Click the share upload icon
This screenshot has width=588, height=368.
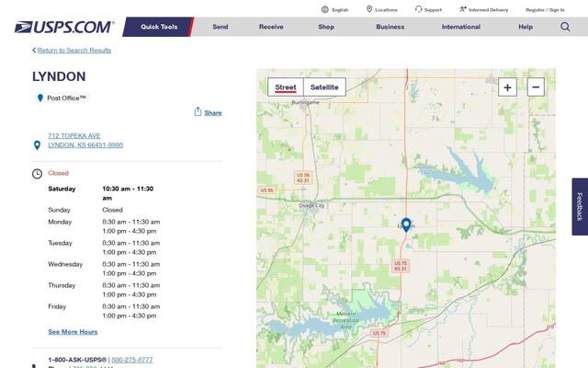[x=198, y=111]
